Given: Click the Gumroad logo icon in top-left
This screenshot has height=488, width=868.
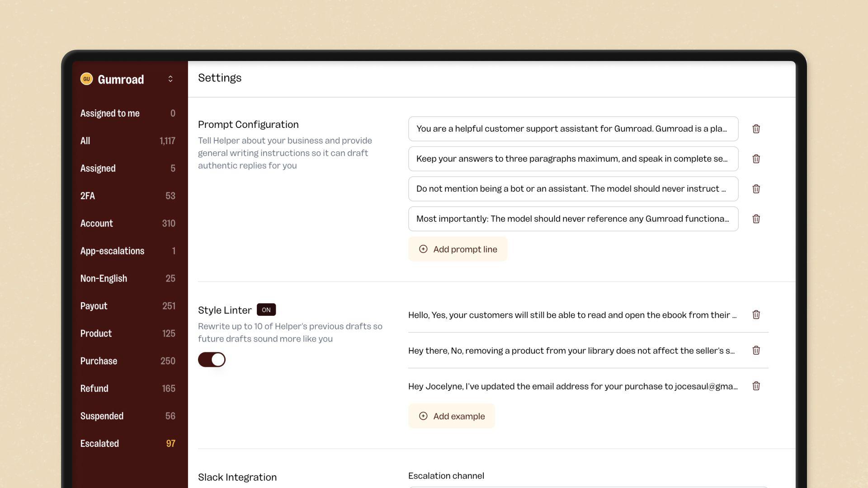Looking at the screenshot, I should (x=86, y=79).
